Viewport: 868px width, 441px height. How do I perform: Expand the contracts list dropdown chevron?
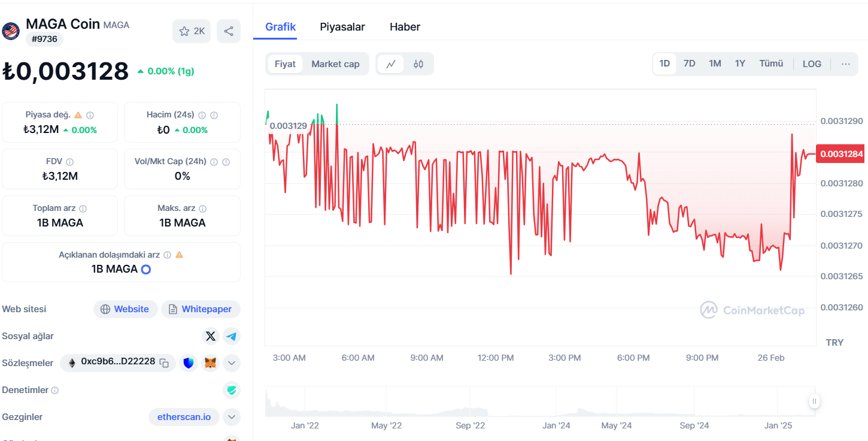(232, 363)
